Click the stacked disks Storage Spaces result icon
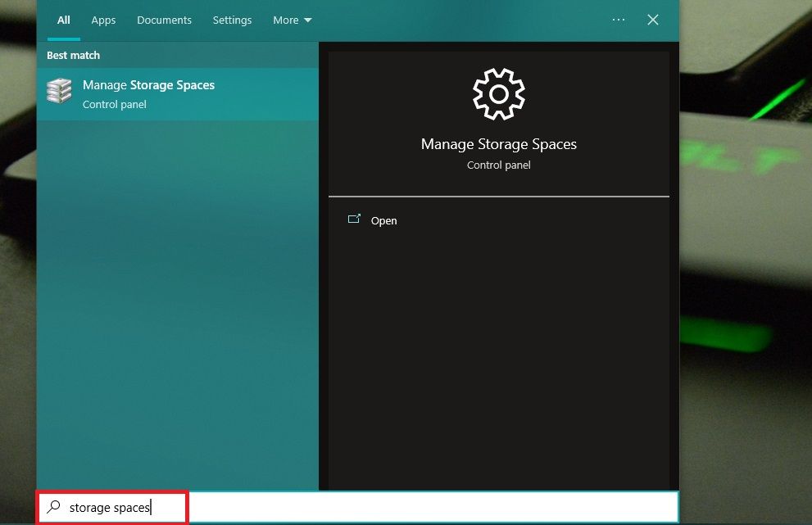812x525 pixels. pos(58,91)
